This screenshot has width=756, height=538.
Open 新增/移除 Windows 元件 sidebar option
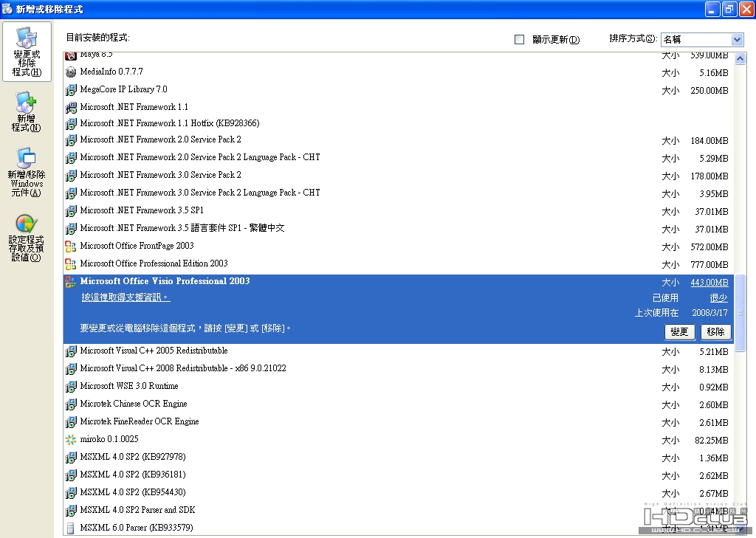pyautogui.click(x=27, y=172)
